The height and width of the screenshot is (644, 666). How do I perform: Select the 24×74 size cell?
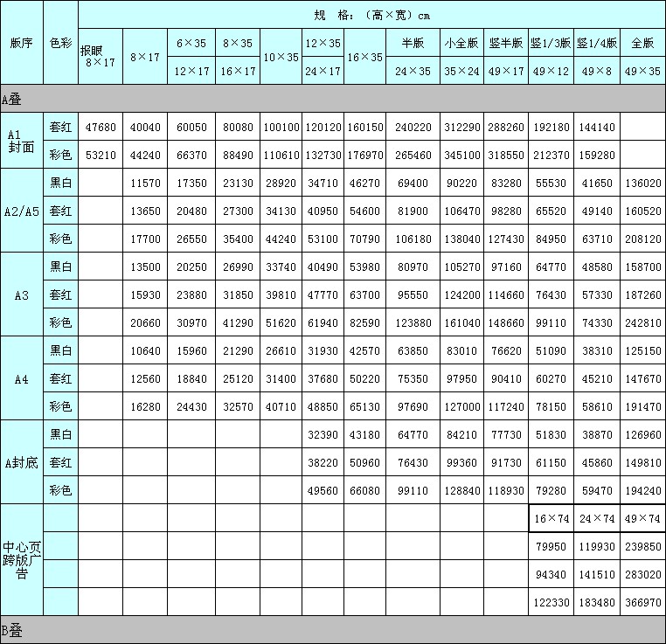597,518
